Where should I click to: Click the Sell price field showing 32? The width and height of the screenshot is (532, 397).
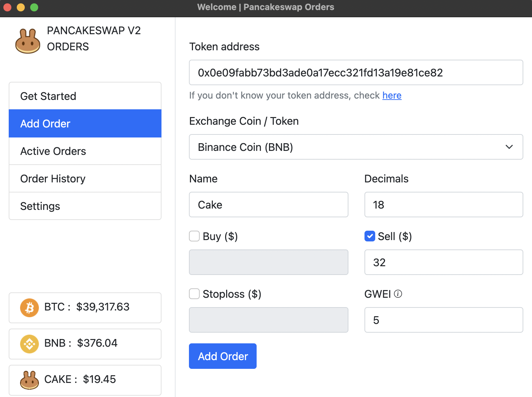444,262
